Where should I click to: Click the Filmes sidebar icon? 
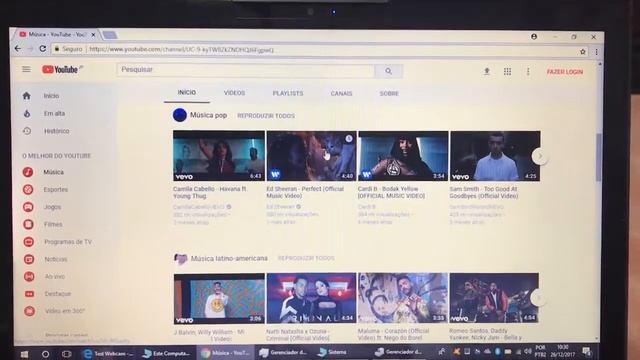[28, 224]
